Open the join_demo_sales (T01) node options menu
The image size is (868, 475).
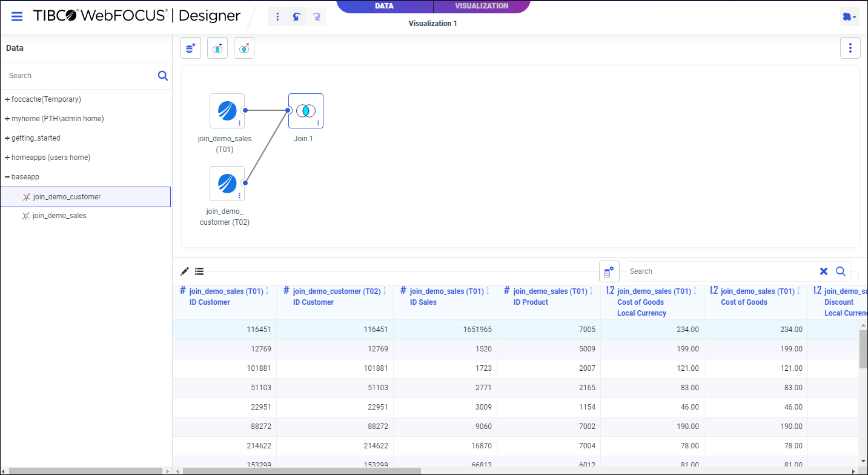(239, 123)
